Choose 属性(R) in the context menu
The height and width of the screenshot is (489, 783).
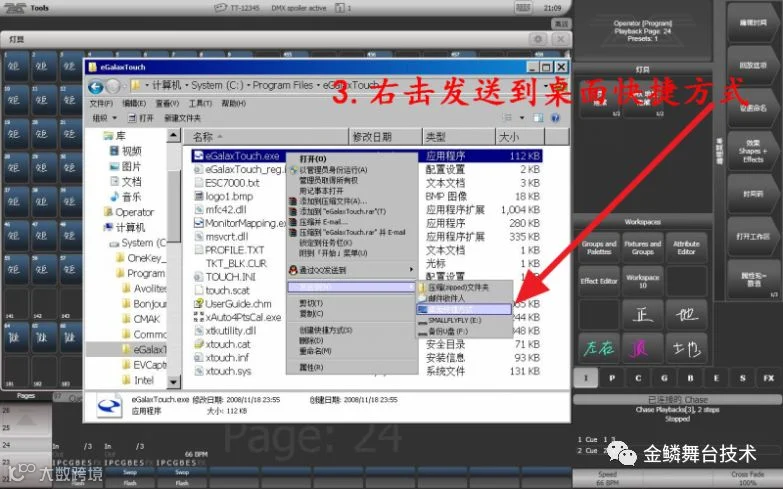coord(311,367)
